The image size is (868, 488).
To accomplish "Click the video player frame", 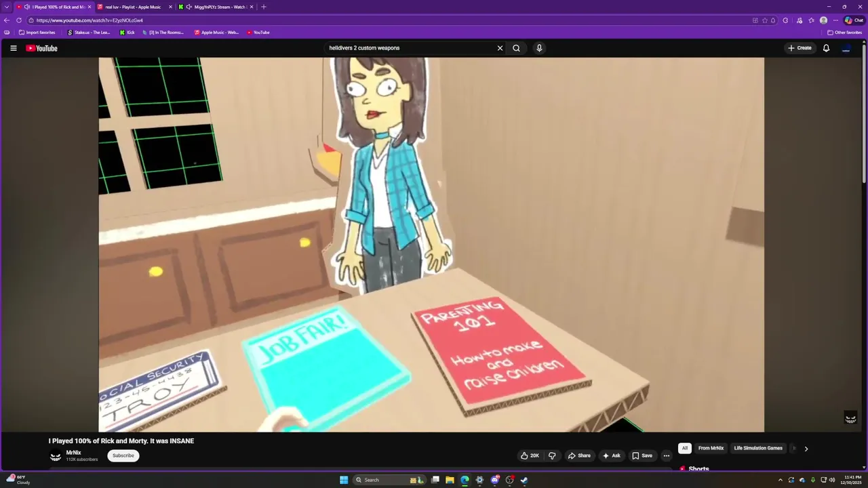I will (431, 245).
